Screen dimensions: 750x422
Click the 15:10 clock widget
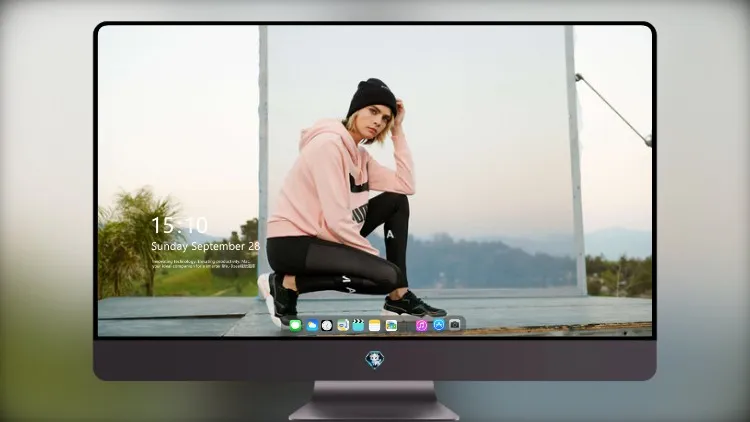(179, 225)
